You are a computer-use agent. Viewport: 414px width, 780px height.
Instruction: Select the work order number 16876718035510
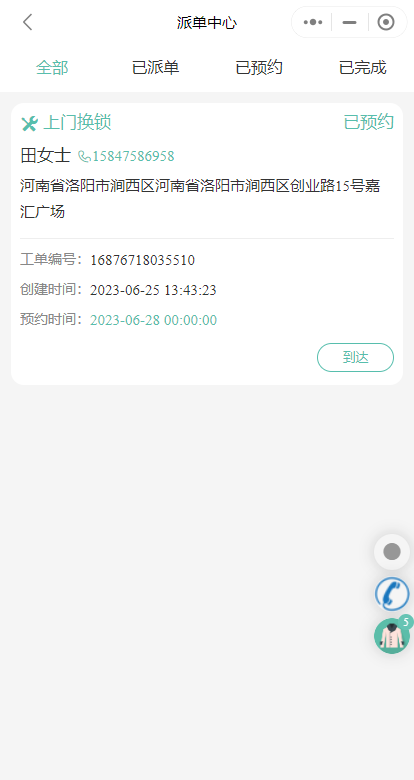click(x=142, y=260)
